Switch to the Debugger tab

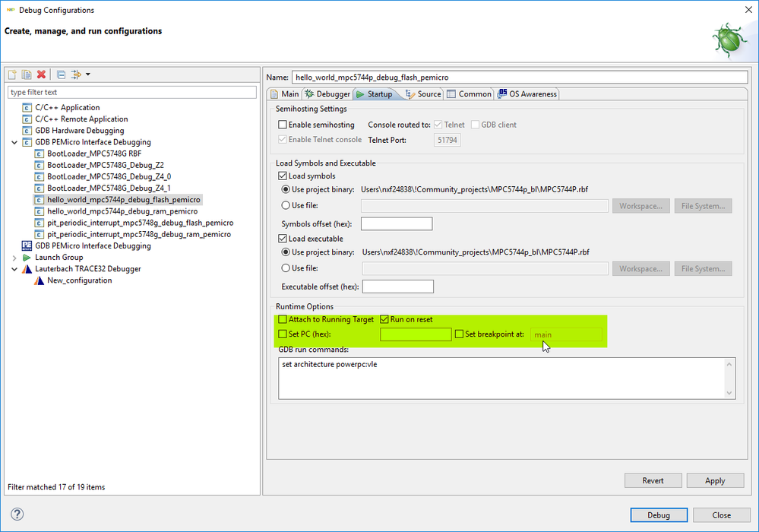click(327, 94)
